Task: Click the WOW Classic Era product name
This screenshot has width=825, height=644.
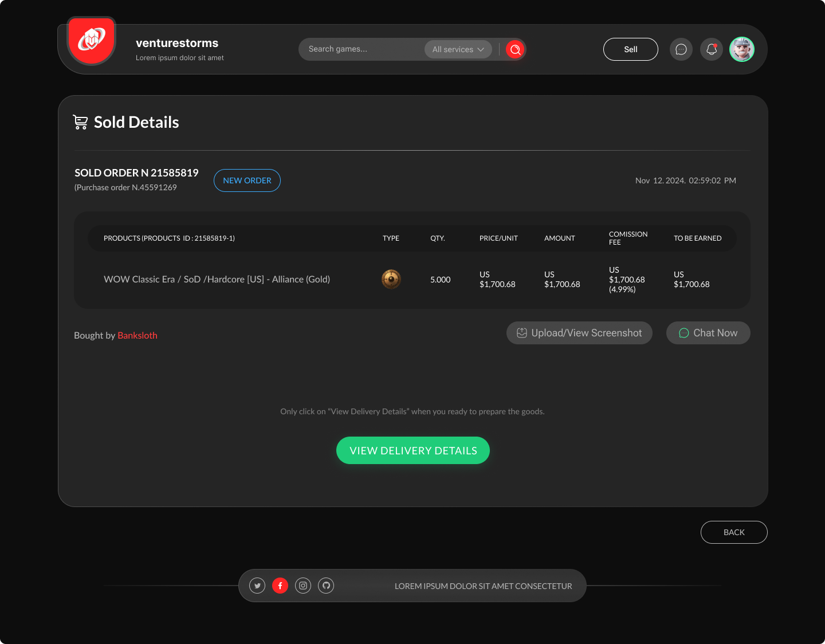Action: (217, 279)
